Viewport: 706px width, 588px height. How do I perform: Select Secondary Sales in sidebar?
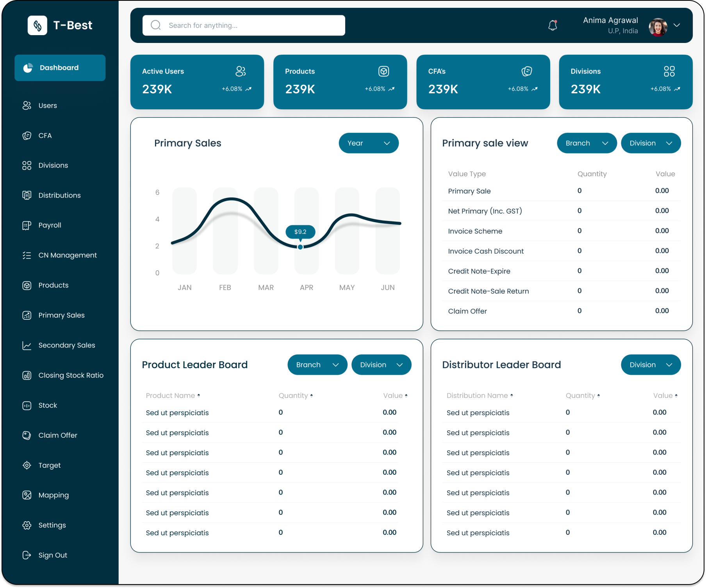coord(66,345)
